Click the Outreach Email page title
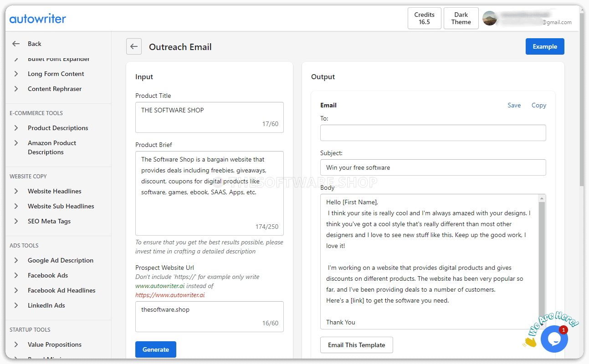589x364 pixels. (x=180, y=47)
